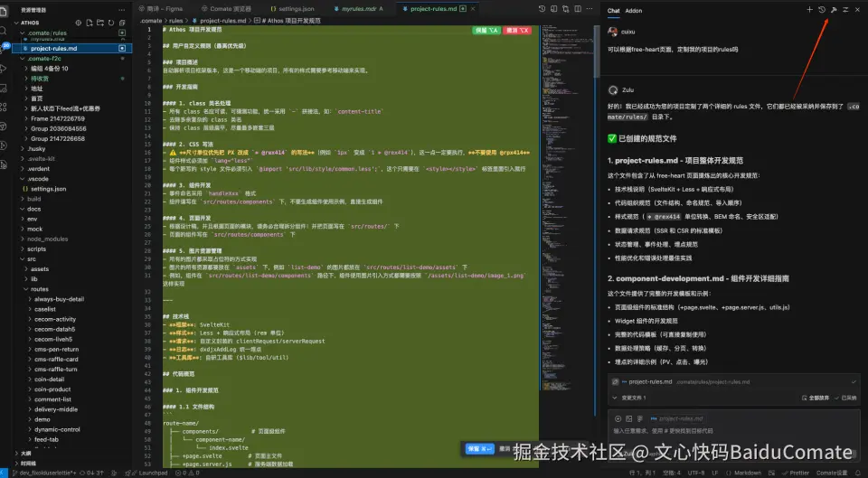Click the new file icon in ATHOS header
The image size is (868, 478).
pyautogui.click(x=90, y=23)
